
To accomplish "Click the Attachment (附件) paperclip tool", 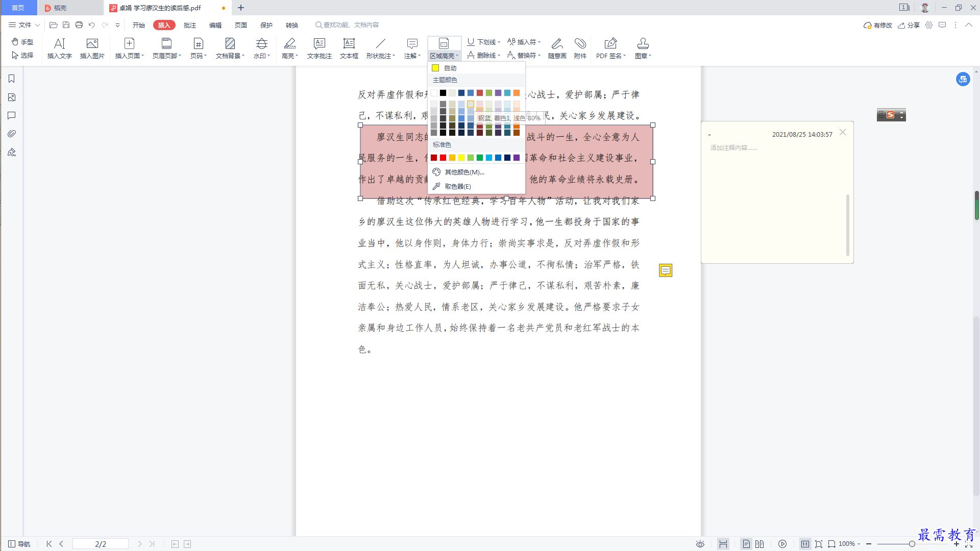I will [580, 48].
